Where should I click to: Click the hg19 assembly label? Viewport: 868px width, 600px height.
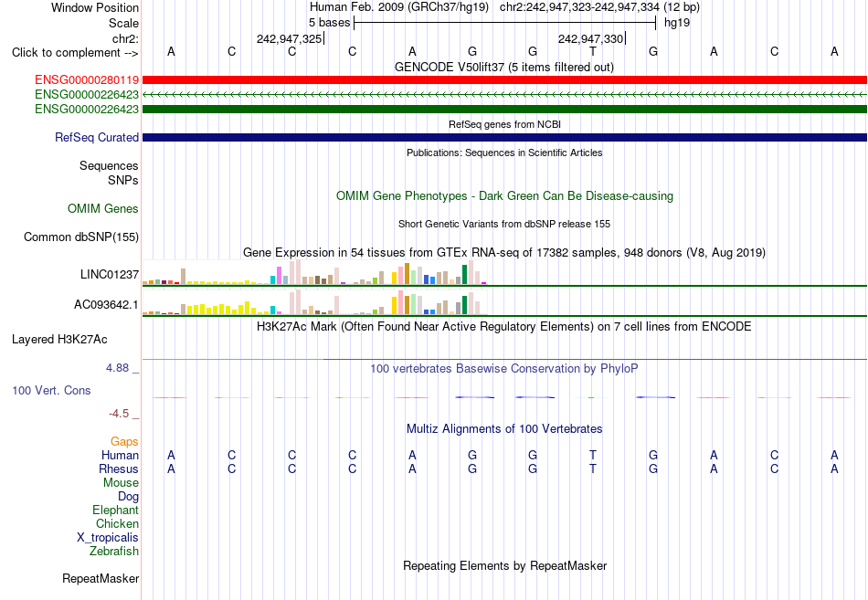pyautogui.click(x=677, y=23)
